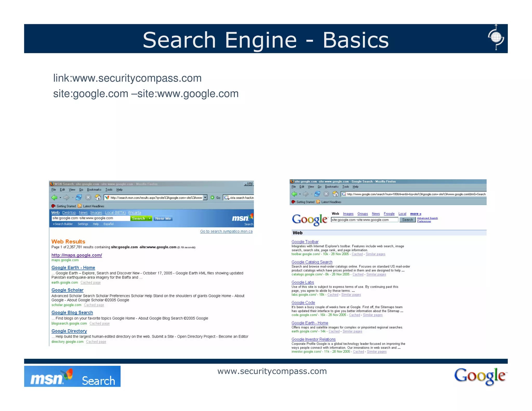Click Back arrow in Google Search window
The width and height of the screenshot is (532, 411).
click(x=294, y=194)
